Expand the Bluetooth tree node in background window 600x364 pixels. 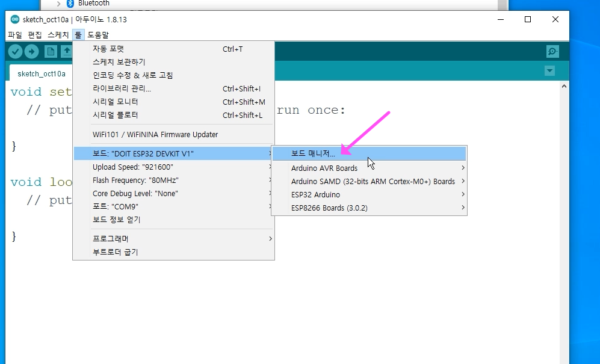coord(58,4)
